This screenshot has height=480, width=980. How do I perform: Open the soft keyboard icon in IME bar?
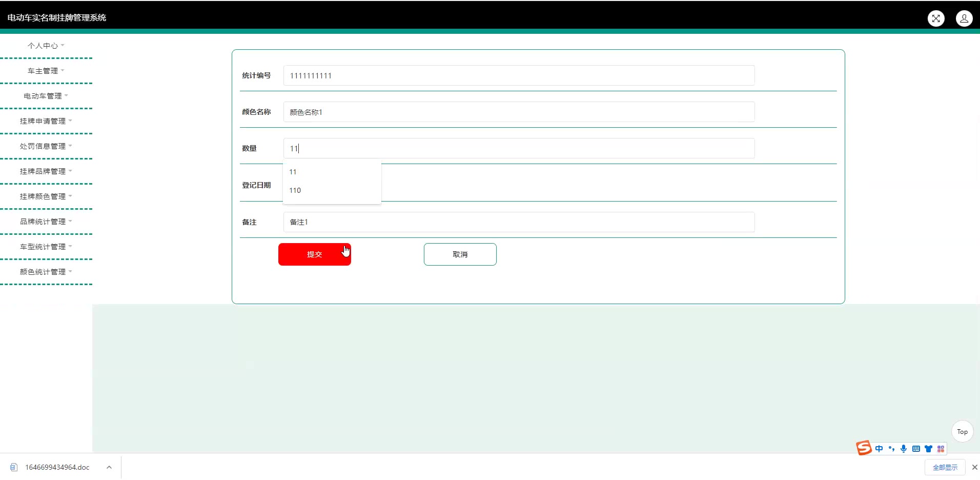tap(916, 449)
